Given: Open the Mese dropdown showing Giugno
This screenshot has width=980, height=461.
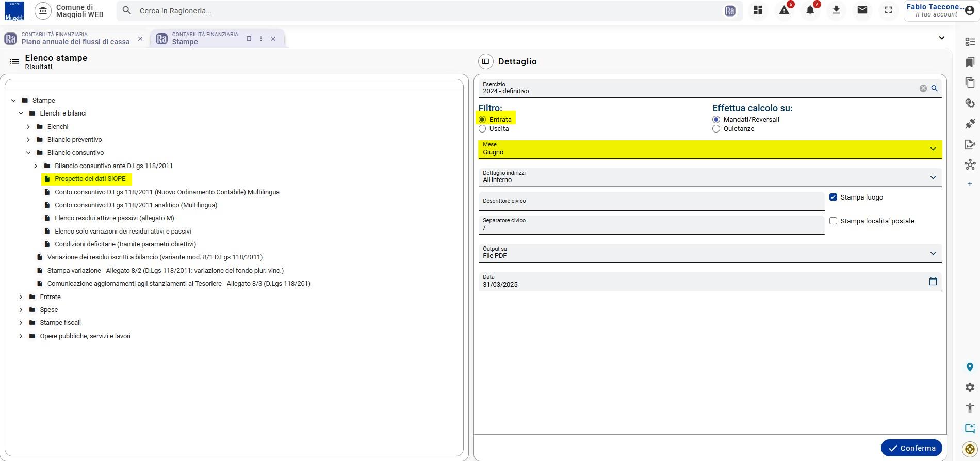Looking at the screenshot, I should (710, 149).
